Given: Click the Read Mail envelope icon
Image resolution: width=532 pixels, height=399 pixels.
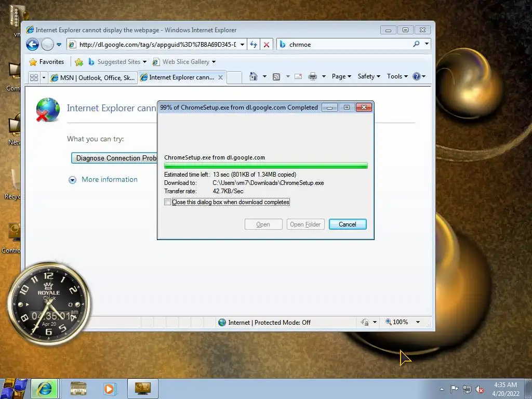Looking at the screenshot, I should [x=298, y=76].
